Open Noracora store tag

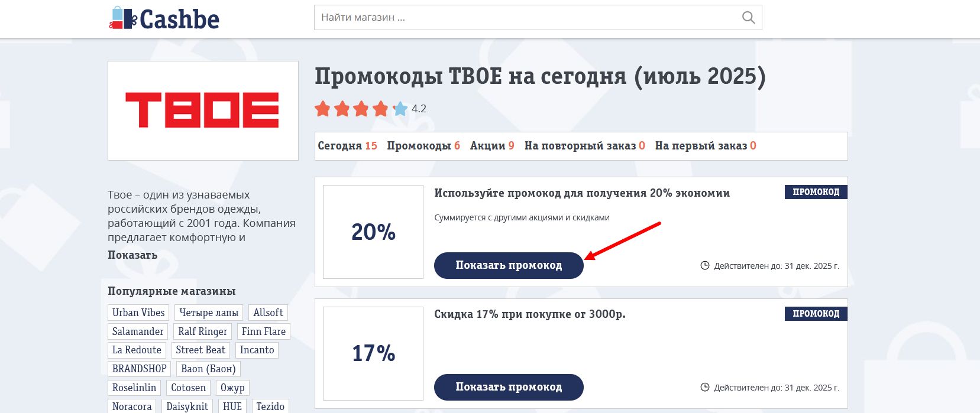point(132,406)
